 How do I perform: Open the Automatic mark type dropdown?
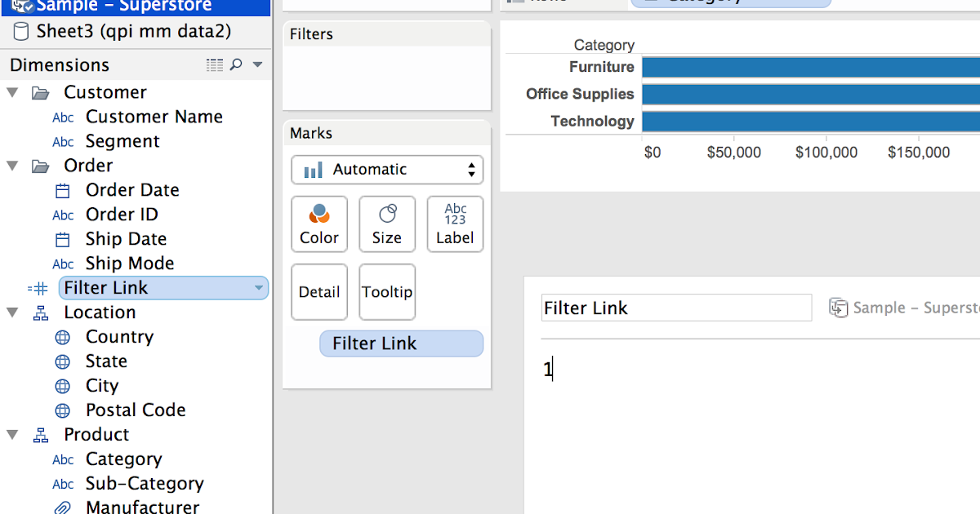tap(387, 170)
